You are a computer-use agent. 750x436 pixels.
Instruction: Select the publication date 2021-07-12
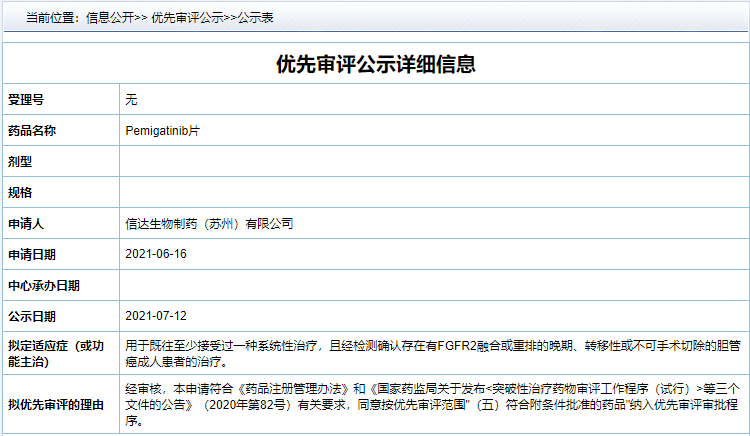point(156,316)
